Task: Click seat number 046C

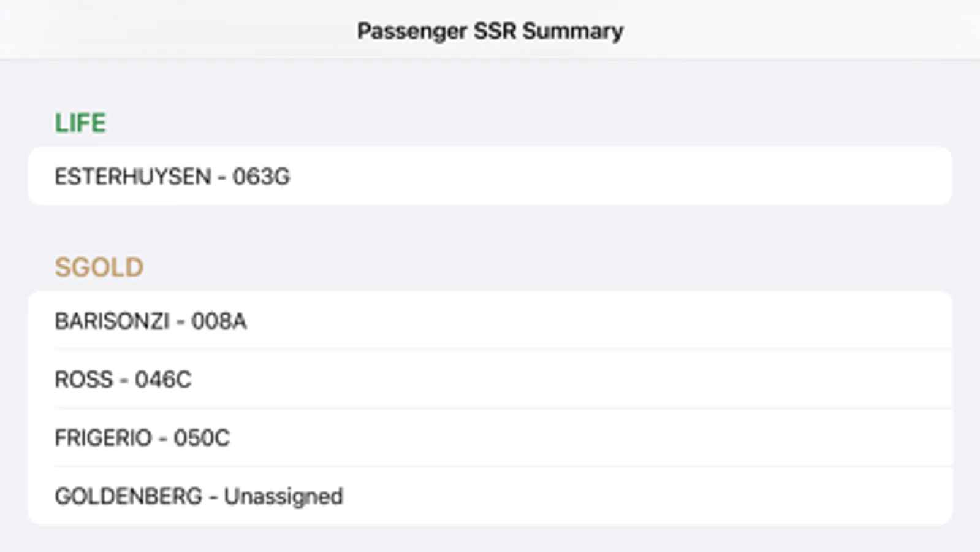Action: point(163,380)
